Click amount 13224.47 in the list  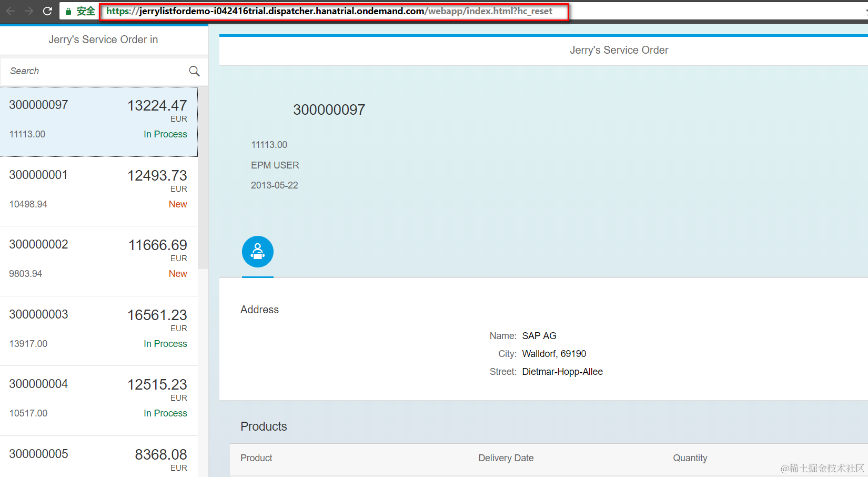tap(157, 106)
